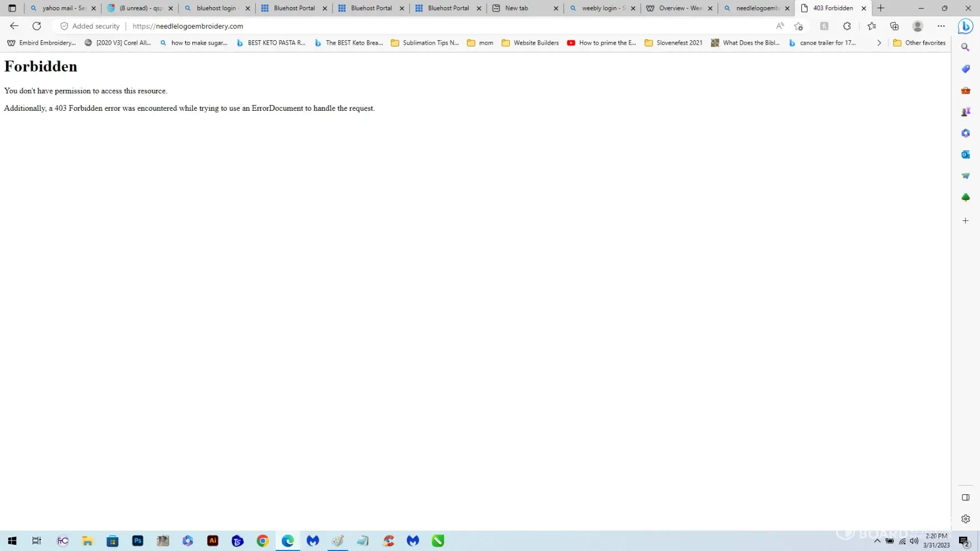Viewport: 980px width, 551px height.
Task: Open the Extensions puzzle icon
Action: [847, 26]
